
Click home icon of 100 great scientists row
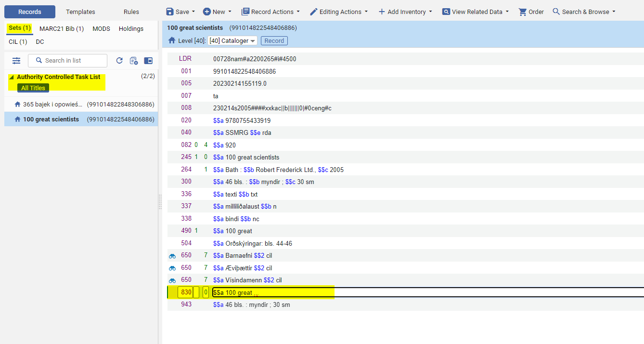(18, 119)
